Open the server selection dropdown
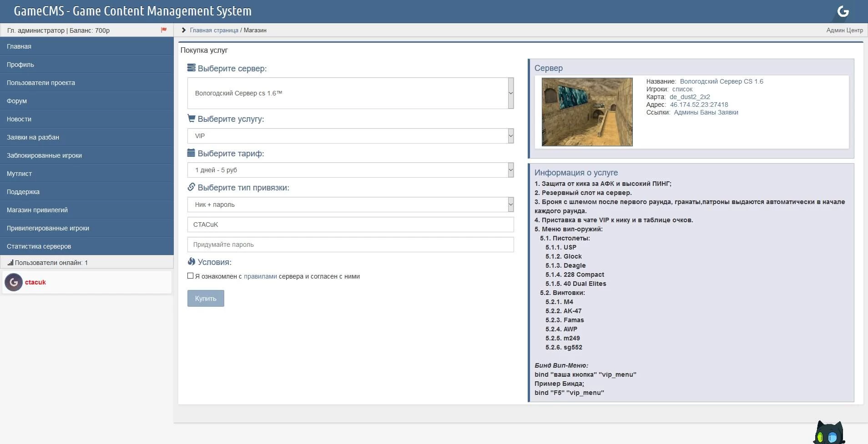Viewport: 868px width, 444px height. (x=350, y=93)
